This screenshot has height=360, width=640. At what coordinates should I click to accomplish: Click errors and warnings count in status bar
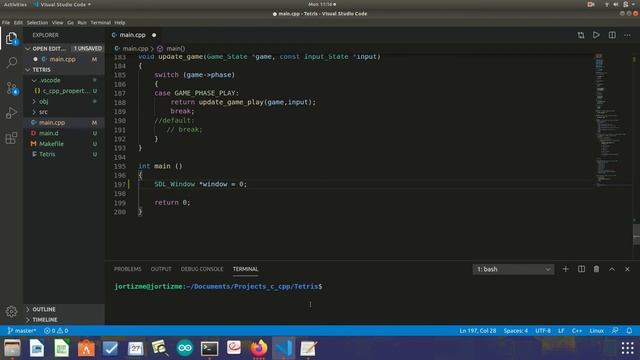pos(56,331)
